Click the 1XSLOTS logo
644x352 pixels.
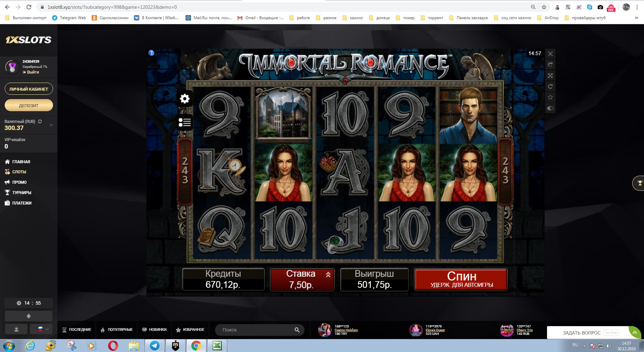(29, 40)
